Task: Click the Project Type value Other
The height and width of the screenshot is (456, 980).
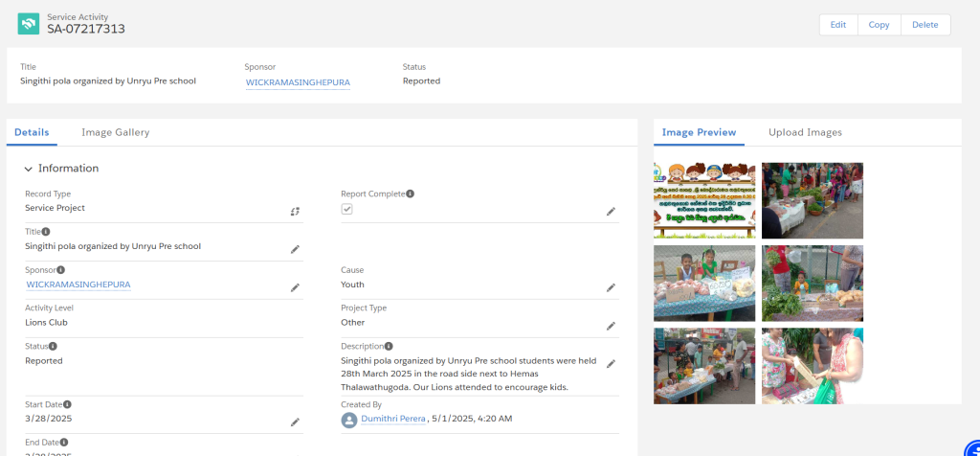Action: [x=352, y=323]
